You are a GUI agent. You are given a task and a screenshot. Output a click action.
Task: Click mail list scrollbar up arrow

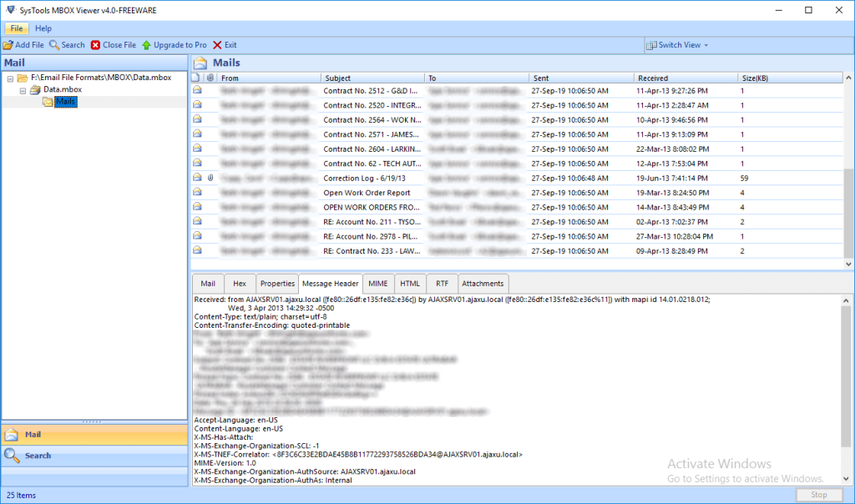pyautogui.click(x=848, y=78)
